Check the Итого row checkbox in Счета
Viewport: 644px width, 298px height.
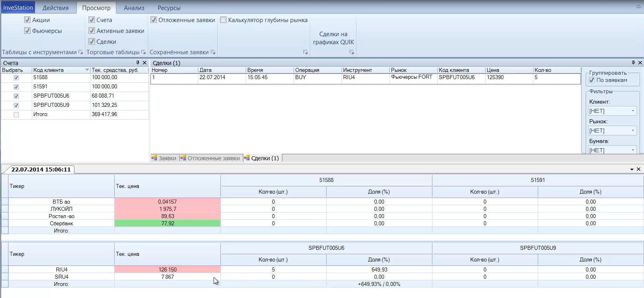click(x=16, y=115)
